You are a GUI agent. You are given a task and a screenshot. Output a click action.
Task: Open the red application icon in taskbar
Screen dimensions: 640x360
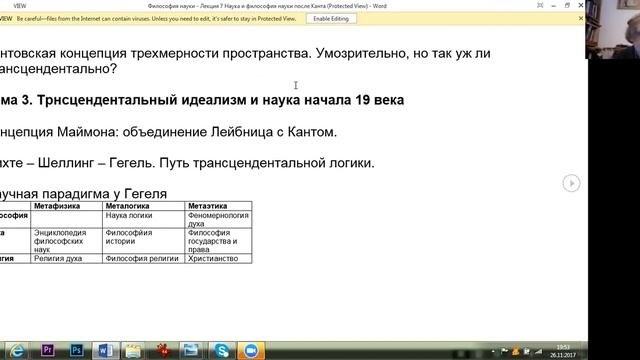pos(163,351)
